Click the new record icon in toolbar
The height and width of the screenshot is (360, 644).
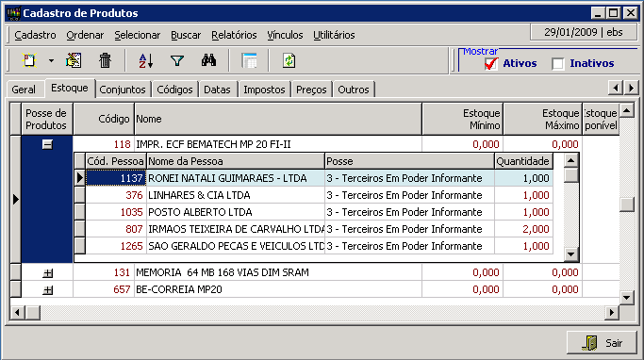pos(29,60)
